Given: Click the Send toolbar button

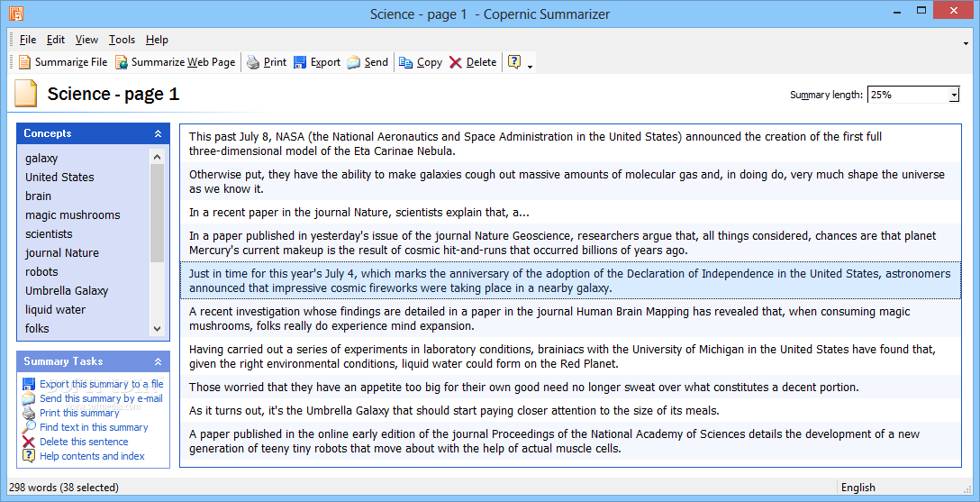Looking at the screenshot, I should pyautogui.click(x=367, y=62).
